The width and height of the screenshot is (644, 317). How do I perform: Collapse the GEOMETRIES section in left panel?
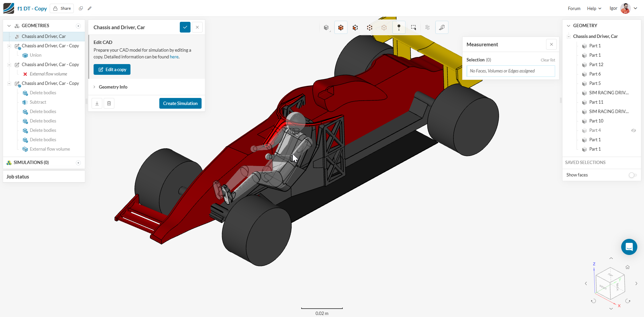point(9,26)
